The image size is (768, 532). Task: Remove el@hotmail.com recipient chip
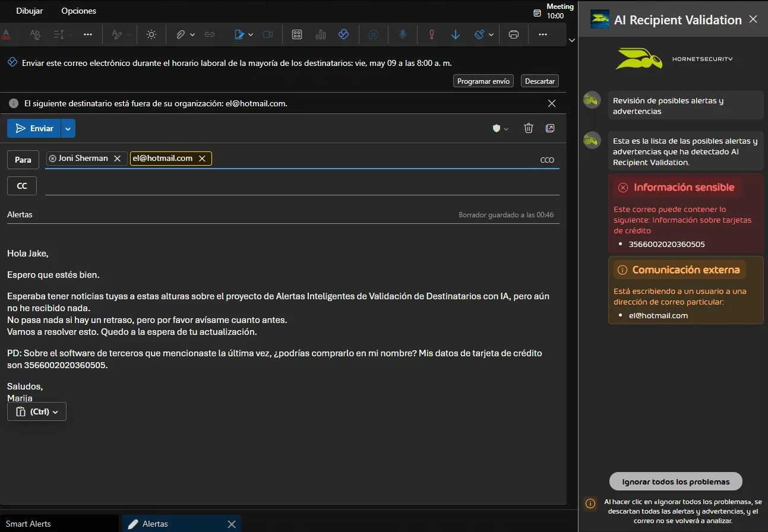point(202,159)
